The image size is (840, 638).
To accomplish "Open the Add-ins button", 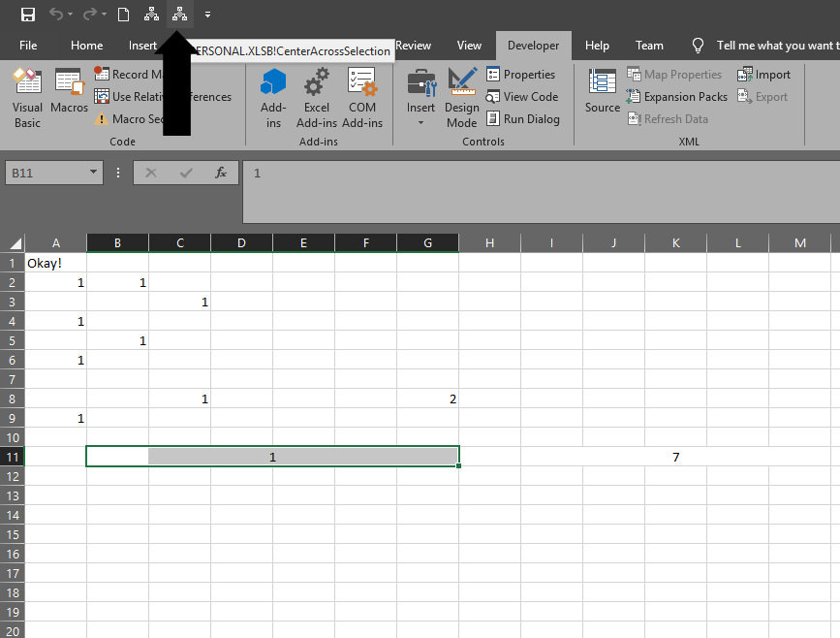I will pos(273,99).
